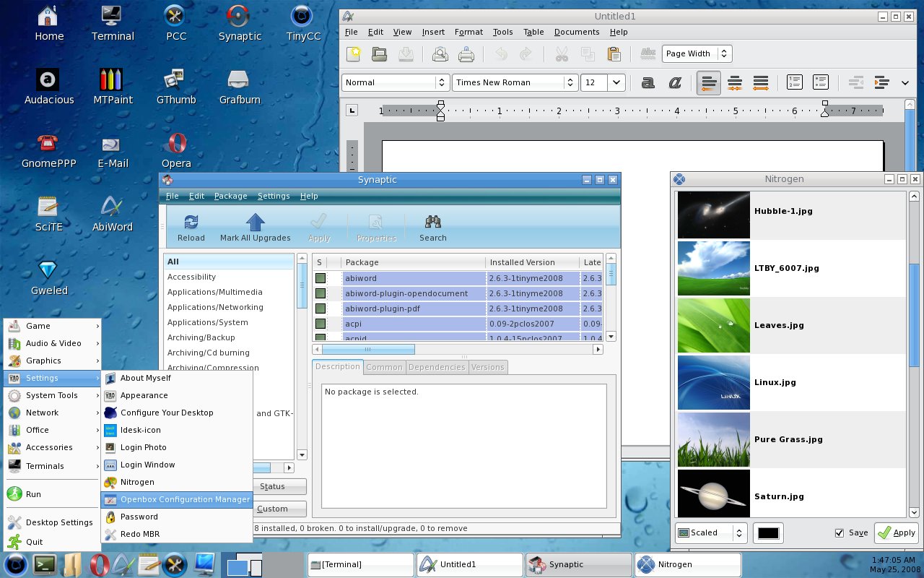Open the Format menu in AbiWord
Image resolution: width=924 pixels, height=578 pixels.
[468, 32]
